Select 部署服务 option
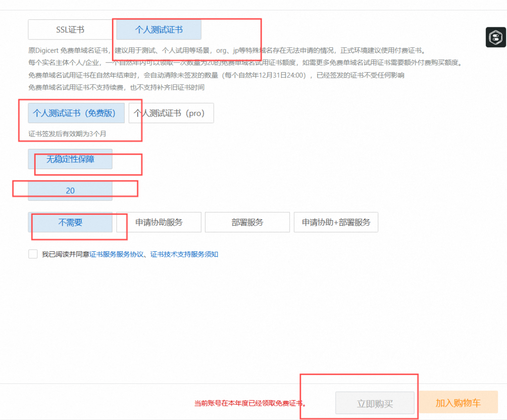Viewport: 507px width, 420px height. 247,222
